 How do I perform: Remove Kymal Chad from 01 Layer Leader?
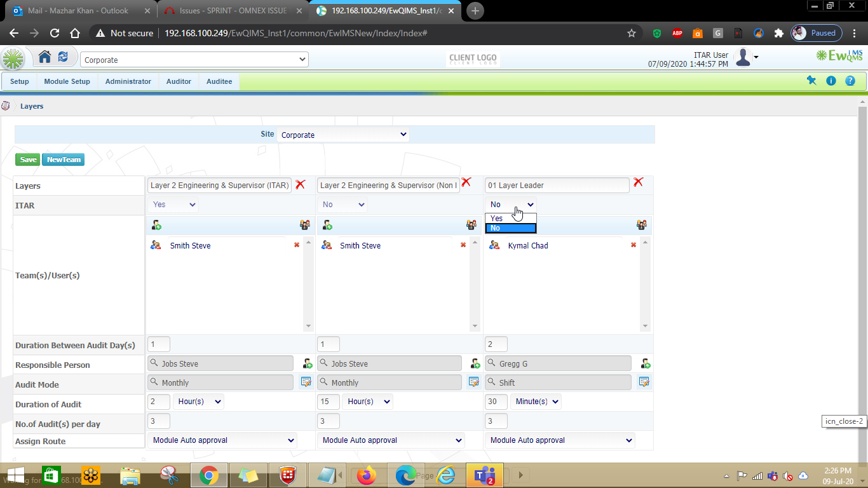pos(633,245)
